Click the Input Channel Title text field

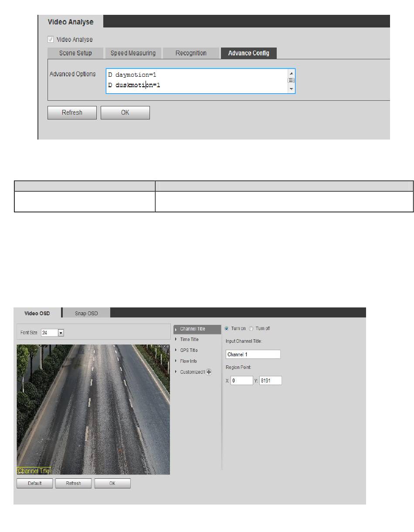click(253, 355)
